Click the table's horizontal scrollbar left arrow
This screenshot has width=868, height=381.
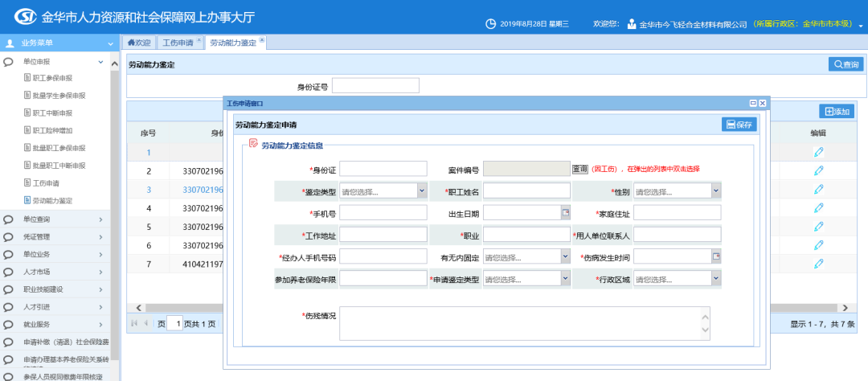point(139,307)
